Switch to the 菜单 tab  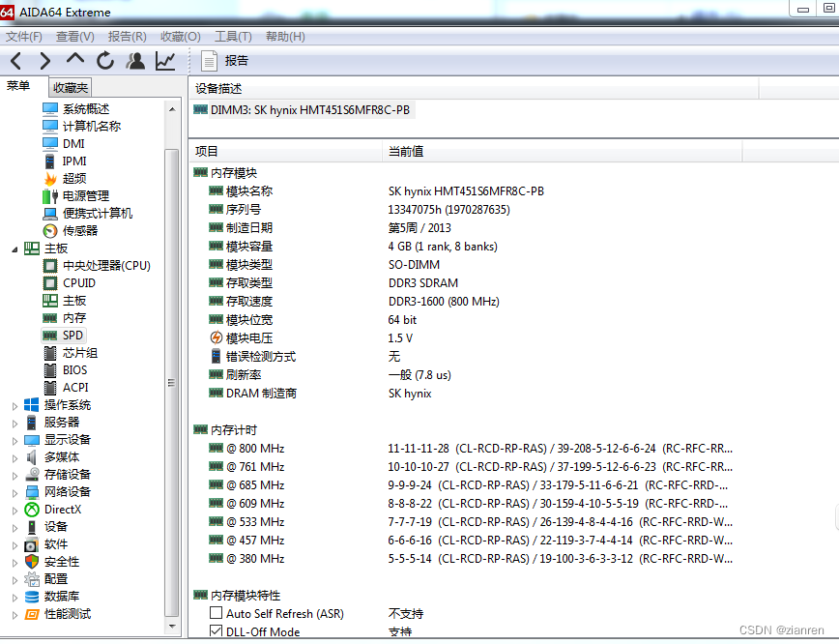point(18,86)
